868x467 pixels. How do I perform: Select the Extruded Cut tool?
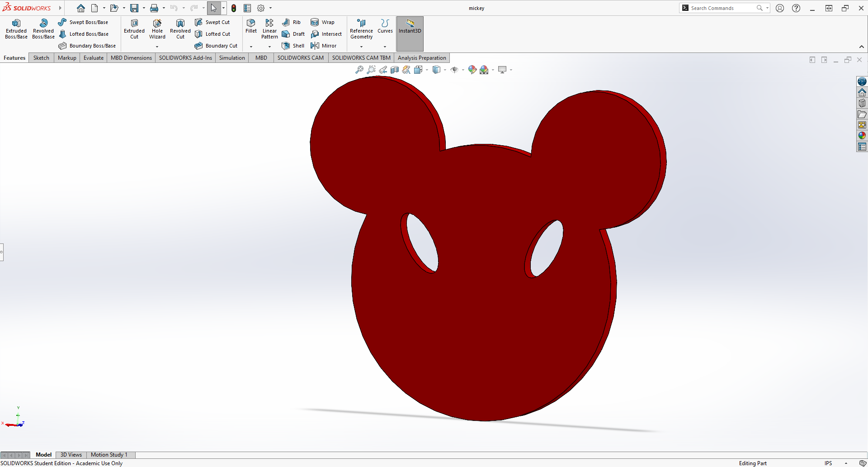point(134,29)
